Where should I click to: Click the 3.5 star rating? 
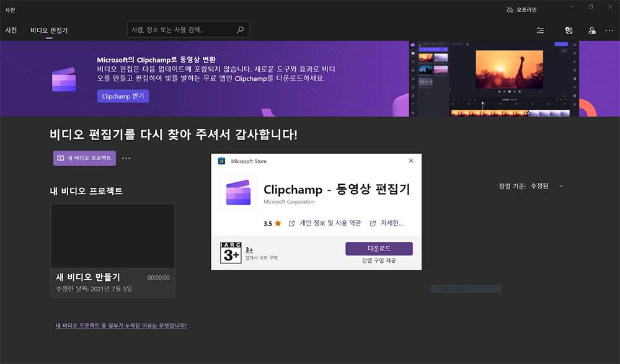point(272,223)
